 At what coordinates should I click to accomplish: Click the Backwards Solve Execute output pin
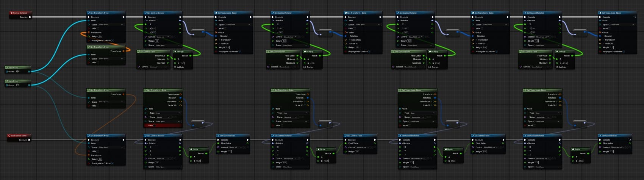(x=29, y=140)
